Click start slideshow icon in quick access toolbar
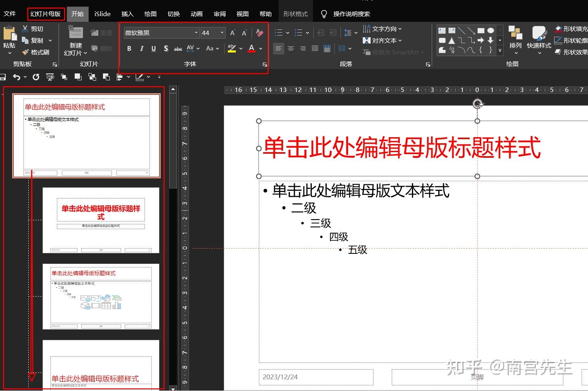 (x=50, y=77)
